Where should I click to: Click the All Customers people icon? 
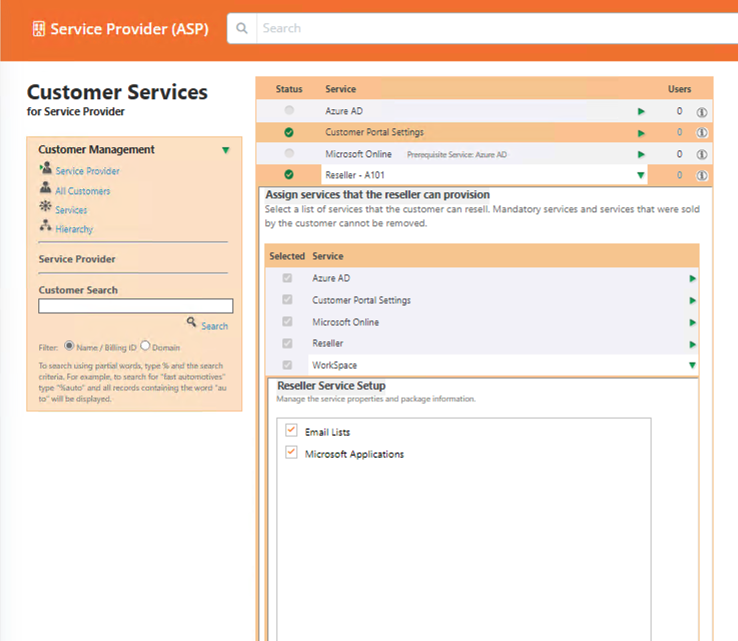click(45, 187)
